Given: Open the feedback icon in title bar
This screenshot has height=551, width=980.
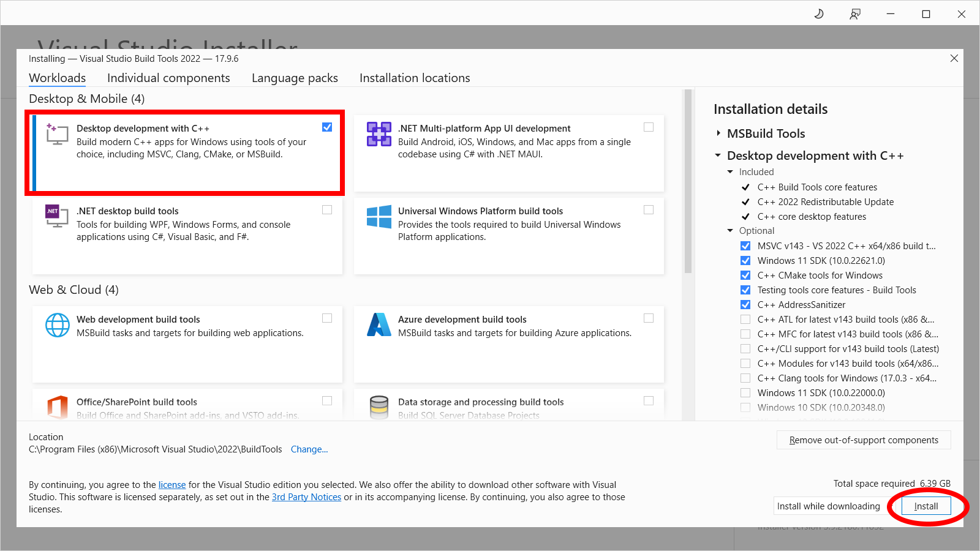Looking at the screenshot, I should coord(855,13).
